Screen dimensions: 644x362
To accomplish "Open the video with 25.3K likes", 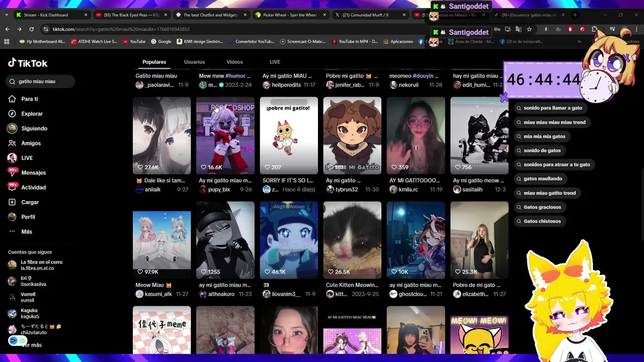I will (x=479, y=240).
